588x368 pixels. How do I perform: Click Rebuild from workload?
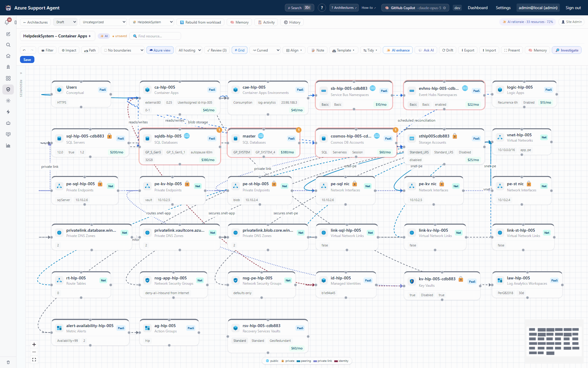(x=201, y=22)
